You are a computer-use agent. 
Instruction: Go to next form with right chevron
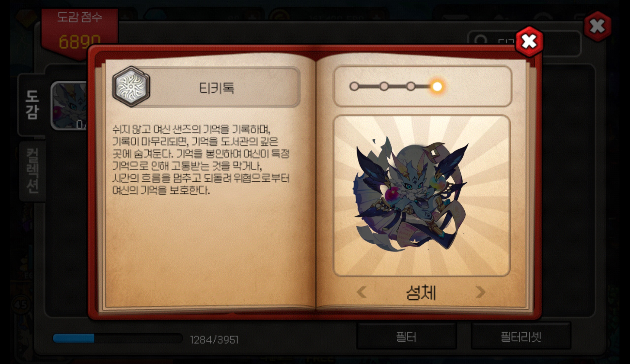(480, 292)
